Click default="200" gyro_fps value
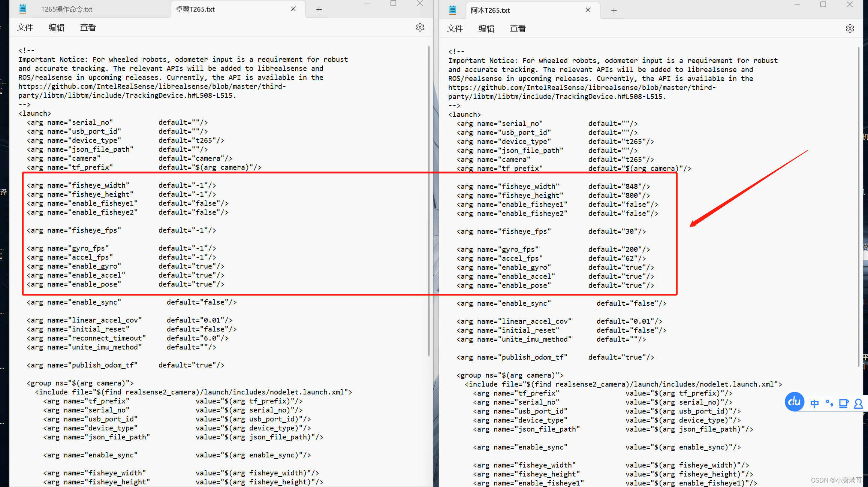The image size is (868, 487). tap(619, 249)
